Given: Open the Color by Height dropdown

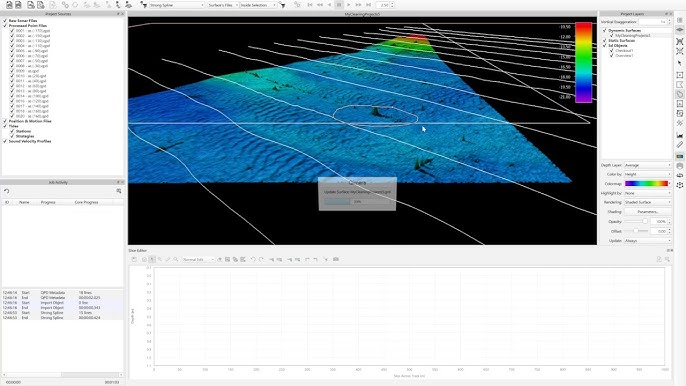Looking at the screenshot, I should 648,174.
